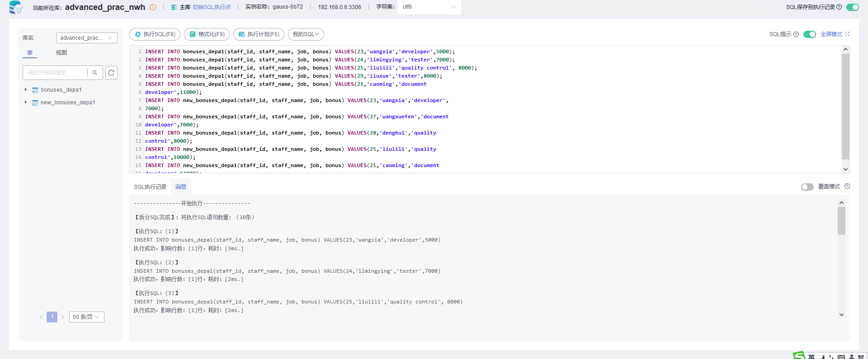Switch to the 消息 tab
The image size is (868, 359).
(181, 187)
